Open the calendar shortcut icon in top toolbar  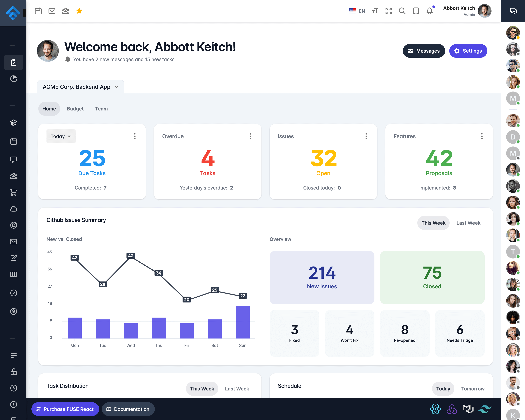click(38, 11)
